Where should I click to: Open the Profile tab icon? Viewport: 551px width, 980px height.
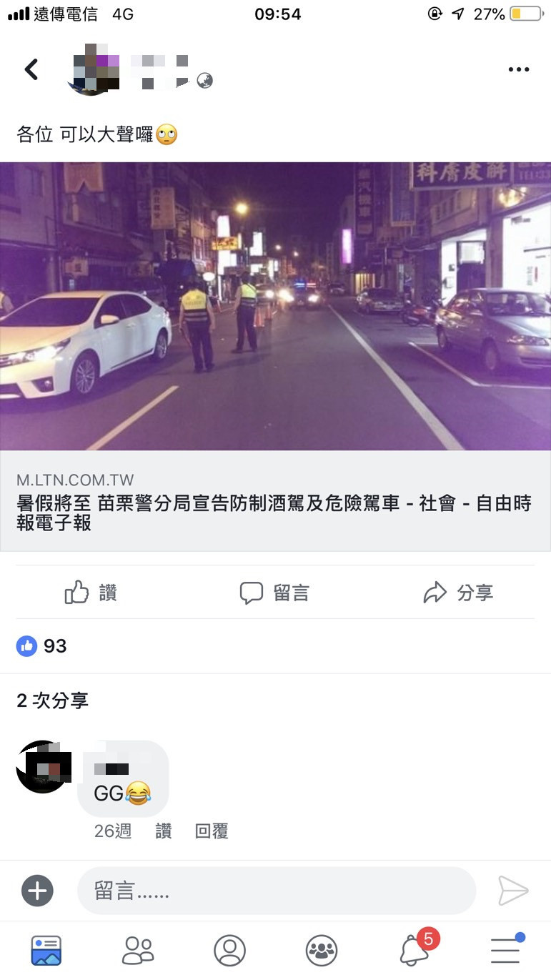[229, 951]
